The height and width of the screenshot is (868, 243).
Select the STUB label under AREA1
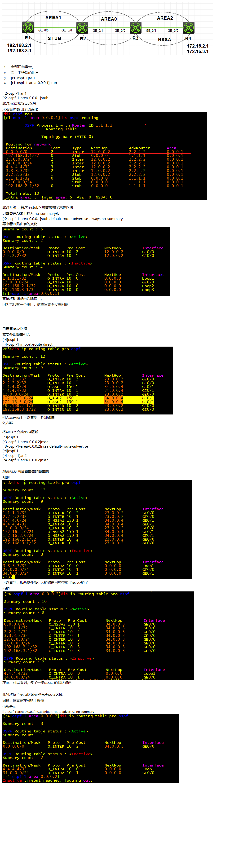(54, 38)
